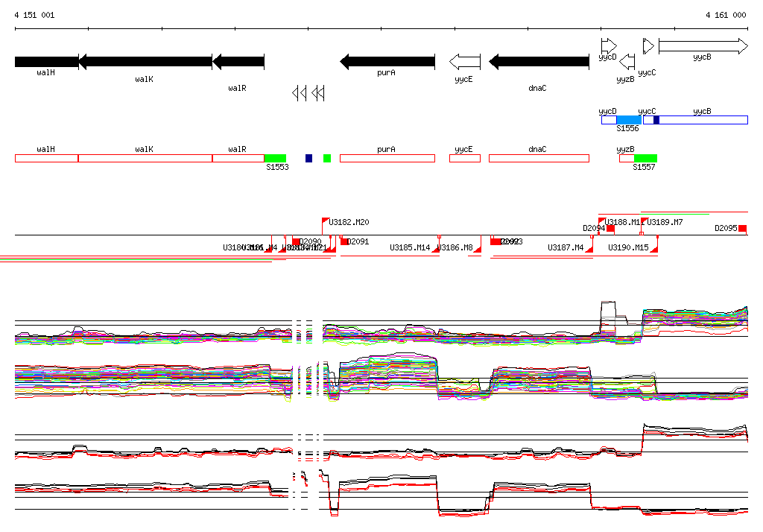Click the red outlined dnaC box
The image size is (763, 532).
coord(539,158)
